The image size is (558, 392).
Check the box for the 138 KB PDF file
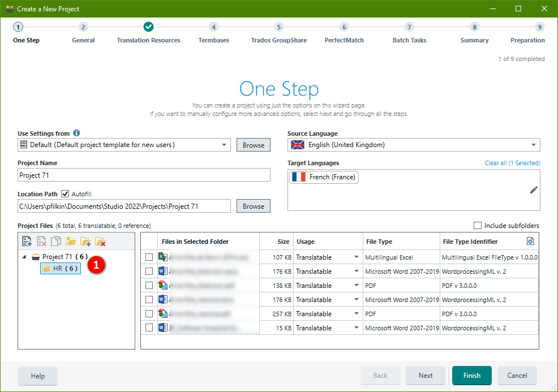(x=149, y=285)
